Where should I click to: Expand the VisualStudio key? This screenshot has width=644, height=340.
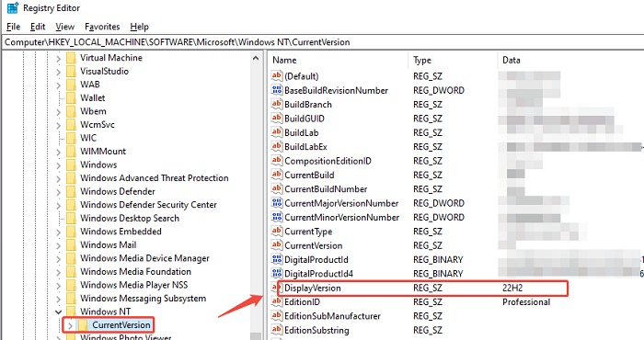point(58,73)
